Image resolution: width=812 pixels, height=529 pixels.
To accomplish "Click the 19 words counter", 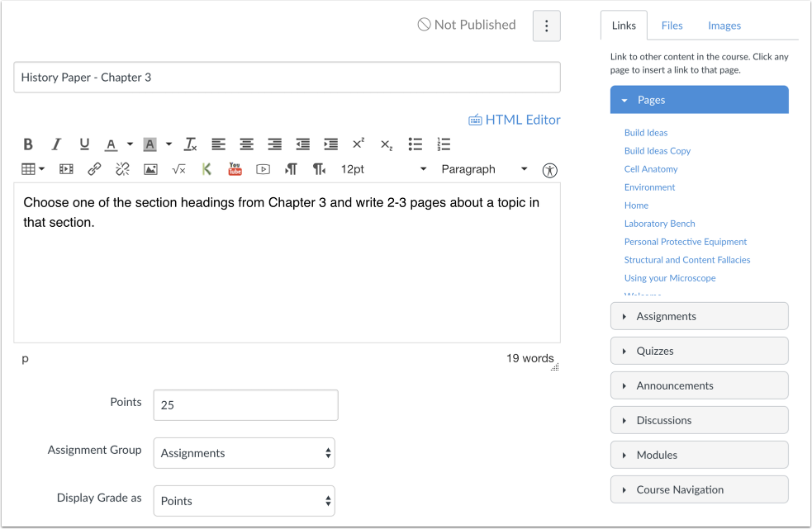I will click(529, 358).
